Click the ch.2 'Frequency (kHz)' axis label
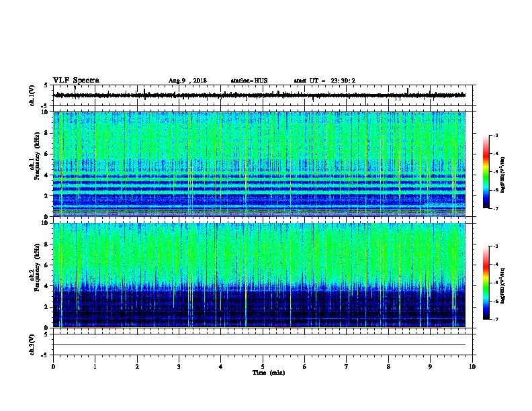The width and height of the screenshot is (532, 411). pos(37,267)
